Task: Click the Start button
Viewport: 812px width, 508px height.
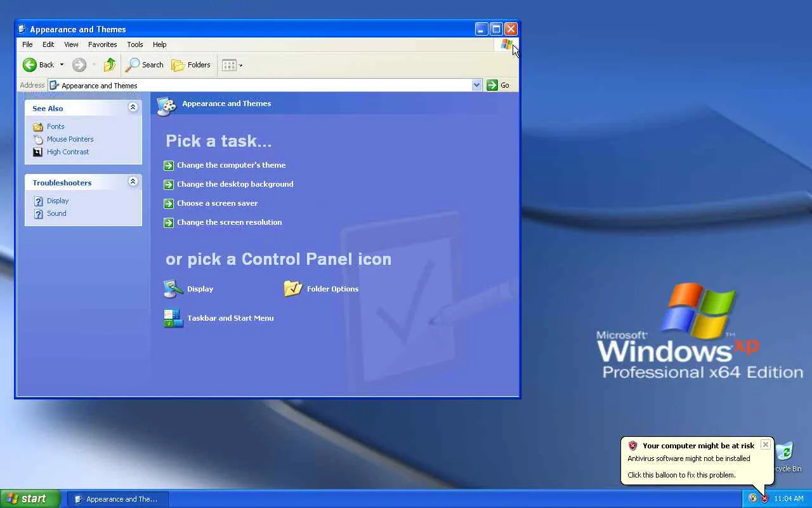Action: pyautogui.click(x=30, y=498)
